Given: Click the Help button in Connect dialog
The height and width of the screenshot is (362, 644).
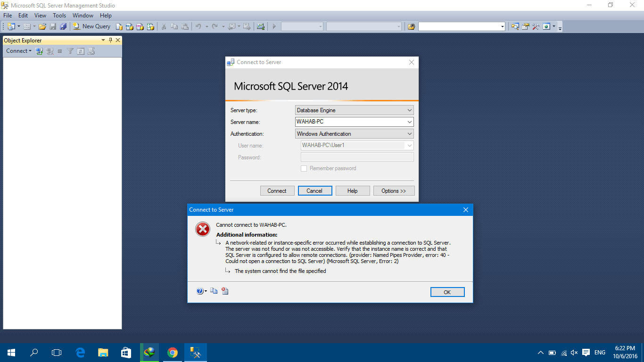Looking at the screenshot, I should click(x=353, y=191).
